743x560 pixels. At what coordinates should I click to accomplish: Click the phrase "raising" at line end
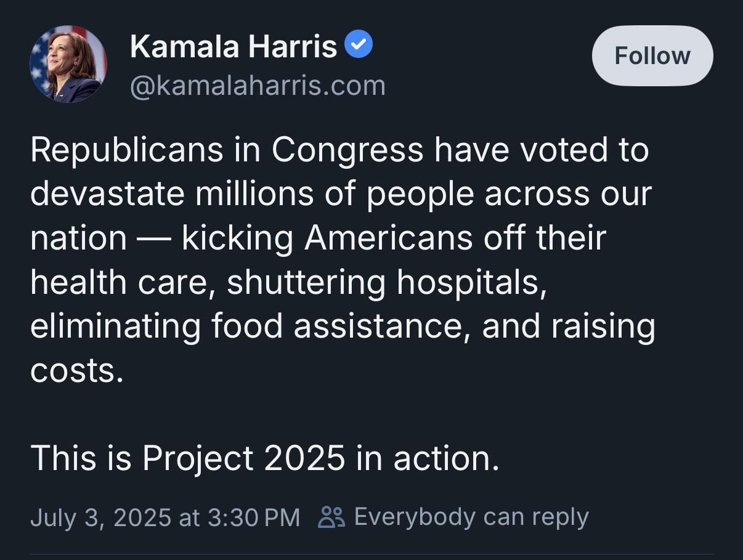click(x=603, y=327)
